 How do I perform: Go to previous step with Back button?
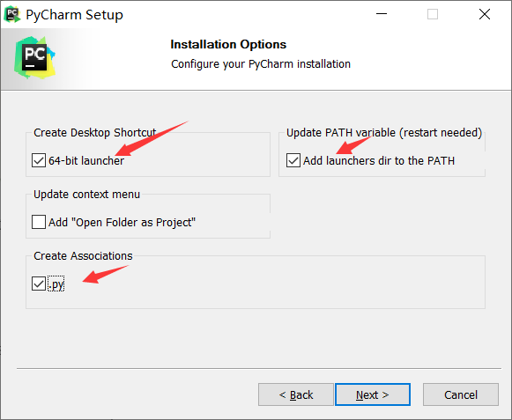(296, 394)
